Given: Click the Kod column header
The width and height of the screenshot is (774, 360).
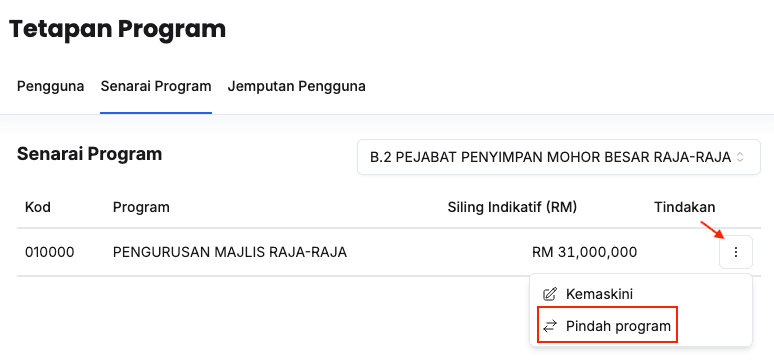Looking at the screenshot, I should tap(38, 207).
